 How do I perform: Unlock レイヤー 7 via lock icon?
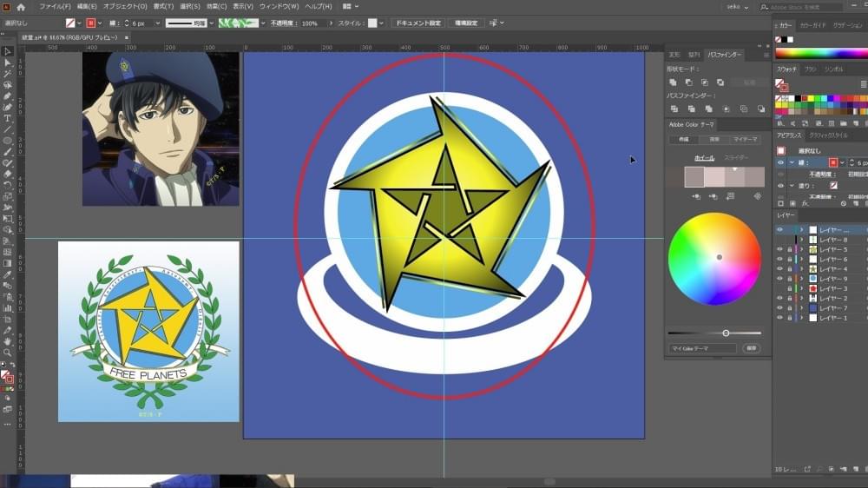[789, 308]
